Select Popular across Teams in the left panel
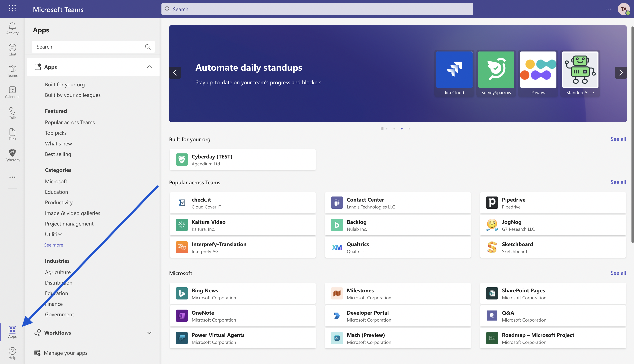This screenshot has height=364, width=634. pos(70,122)
